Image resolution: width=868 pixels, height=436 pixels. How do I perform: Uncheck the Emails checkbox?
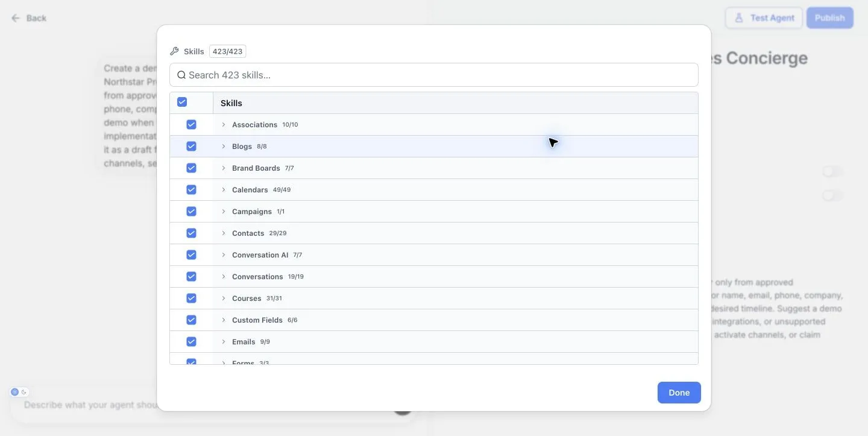(x=191, y=341)
